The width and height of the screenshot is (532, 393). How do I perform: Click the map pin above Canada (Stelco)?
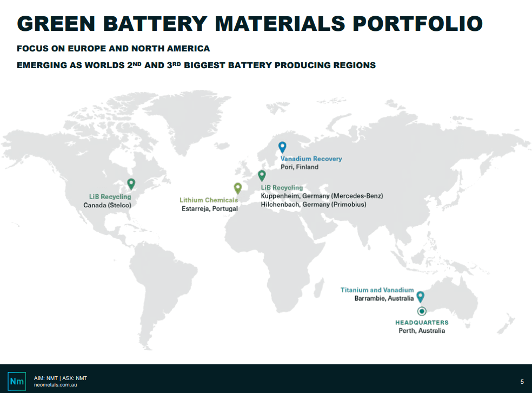[x=131, y=184]
